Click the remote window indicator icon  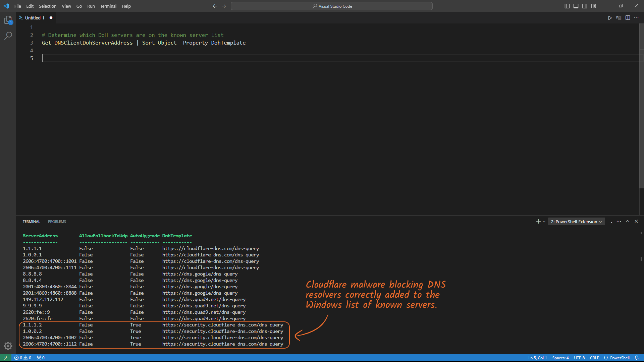pos(5,358)
